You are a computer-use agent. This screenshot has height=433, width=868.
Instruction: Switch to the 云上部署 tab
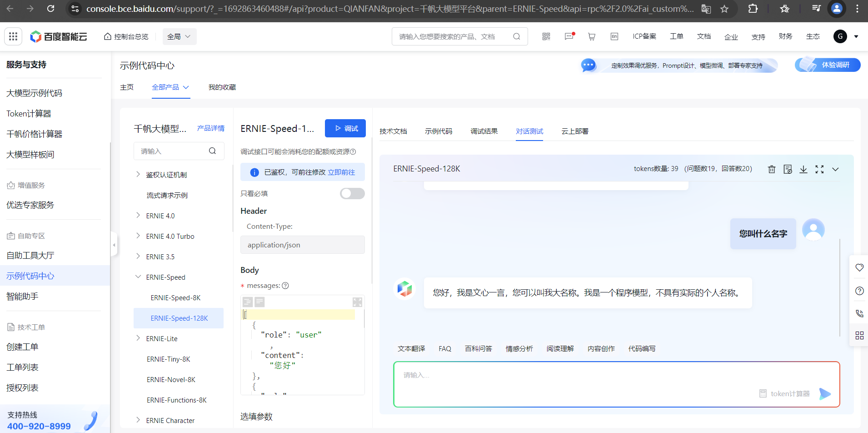(x=575, y=131)
